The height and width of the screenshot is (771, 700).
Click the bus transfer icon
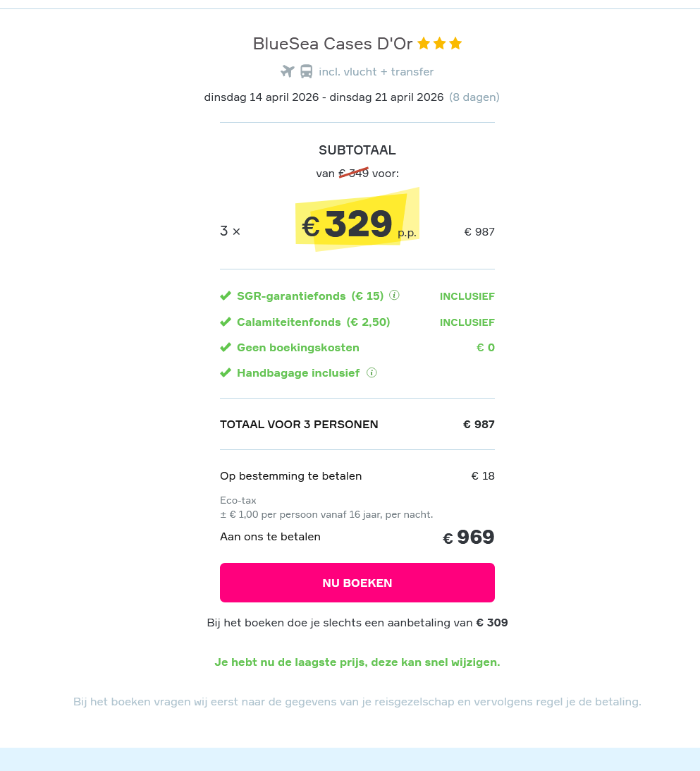tap(306, 71)
